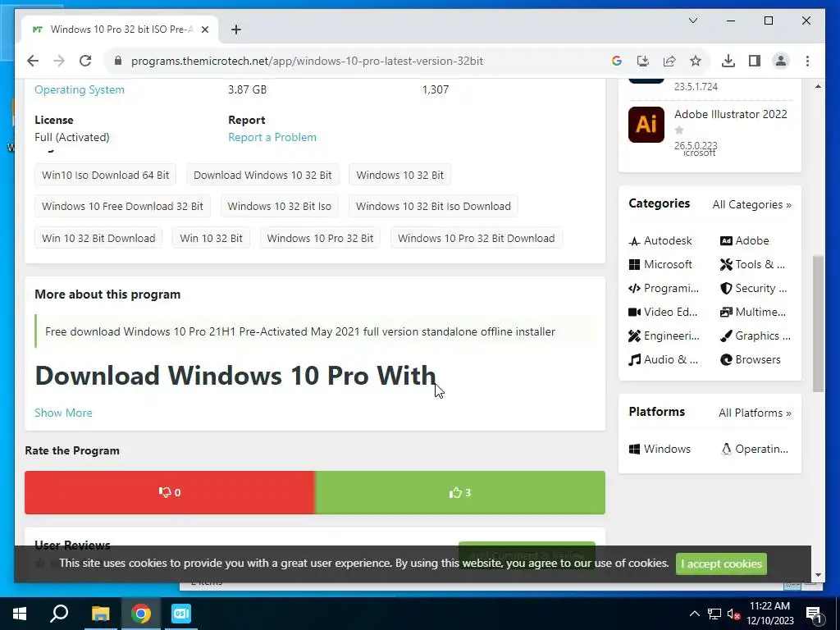This screenshot has width=840, height=630.
Task: Select the Windows 10 32 Bit tag
Action: pos(399,176)
